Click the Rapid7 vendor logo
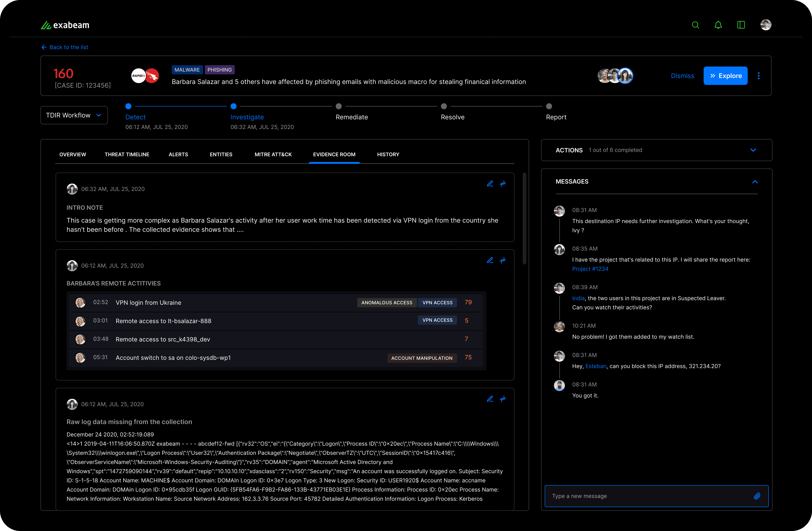The height and width of the screenshot is (531, 812). [138, 76]
